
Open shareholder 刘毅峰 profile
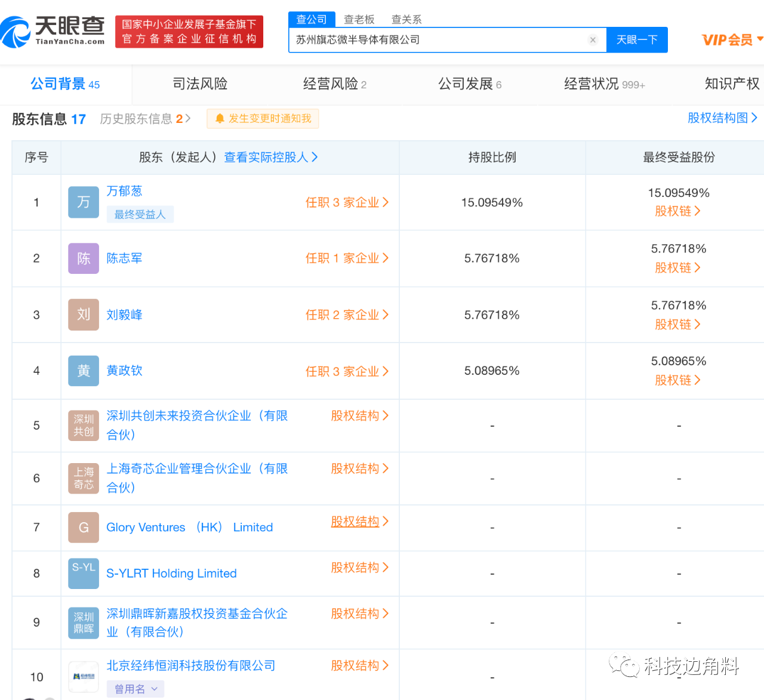point(124,315)
